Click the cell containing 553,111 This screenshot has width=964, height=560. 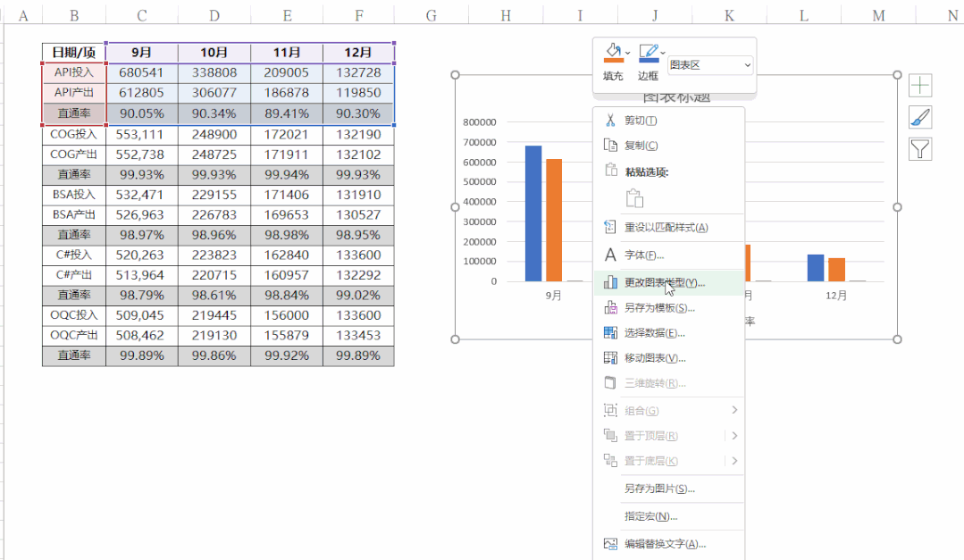pos(142,134)
